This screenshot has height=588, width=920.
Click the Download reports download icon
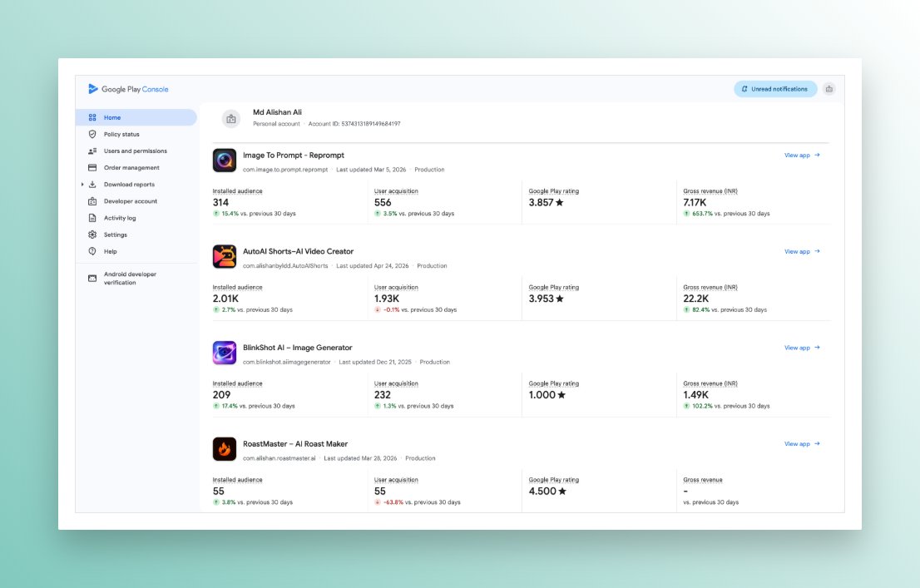(92, 185)
